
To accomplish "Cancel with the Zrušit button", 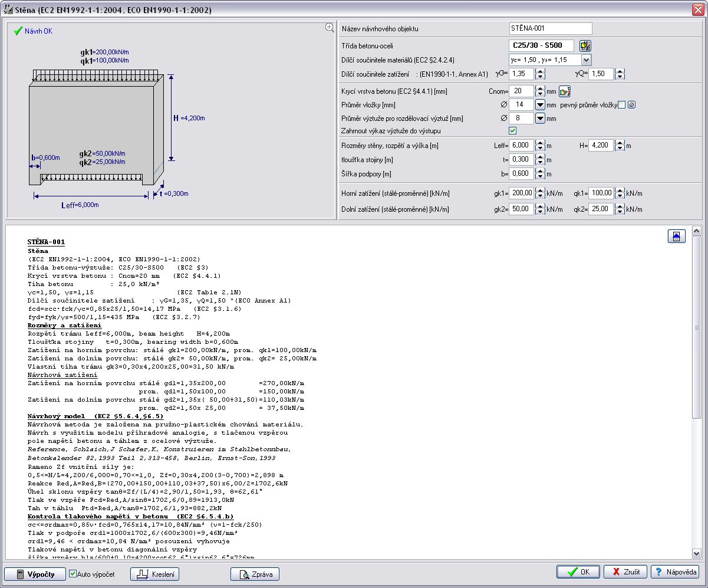I will 625,572.
